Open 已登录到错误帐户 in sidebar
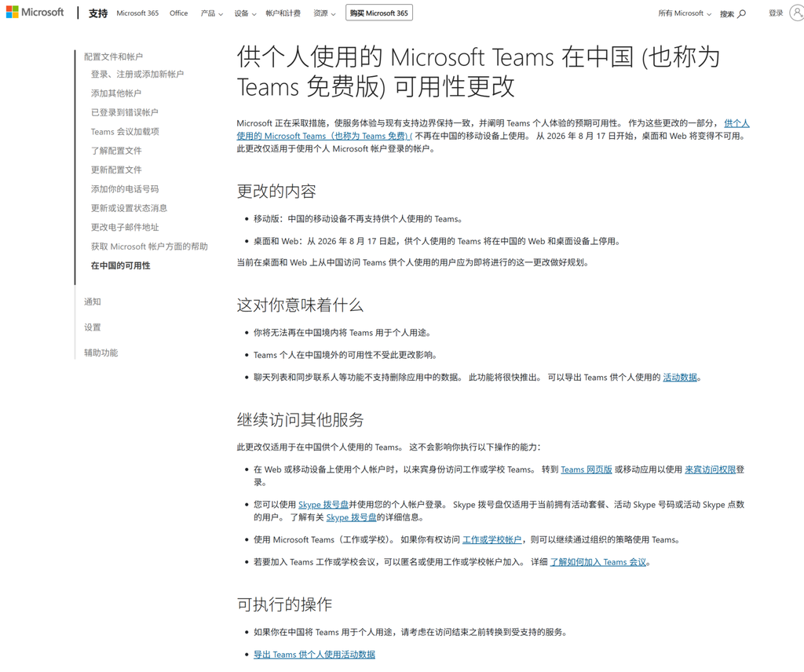 pyautogui.click(x=125, y=112)
